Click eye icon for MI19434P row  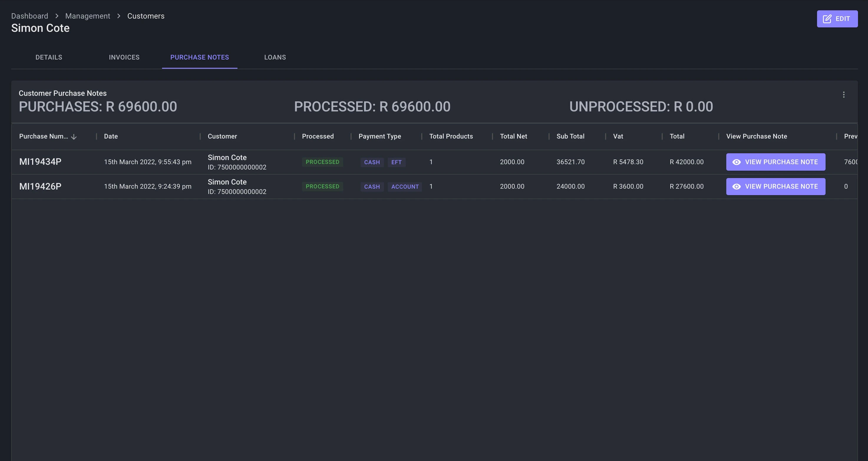pyautogui.click(x=736, y=162)
